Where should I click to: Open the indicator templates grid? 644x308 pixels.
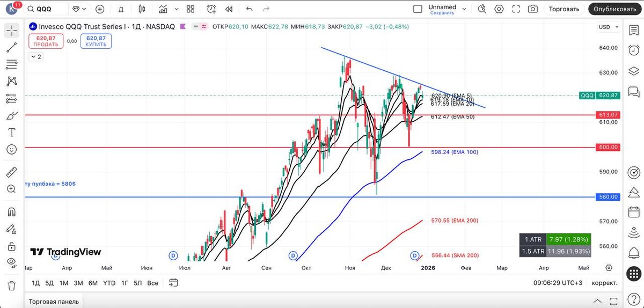(191, 9)
